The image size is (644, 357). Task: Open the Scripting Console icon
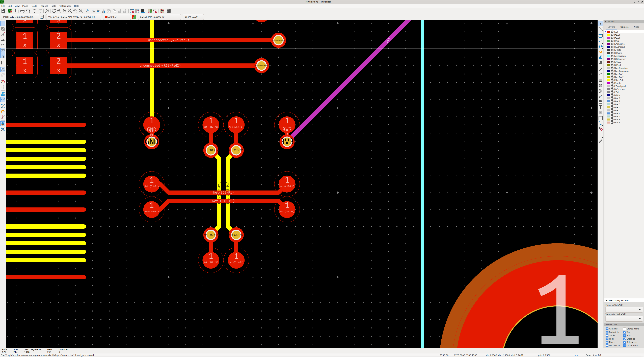(x=169, y=11)
